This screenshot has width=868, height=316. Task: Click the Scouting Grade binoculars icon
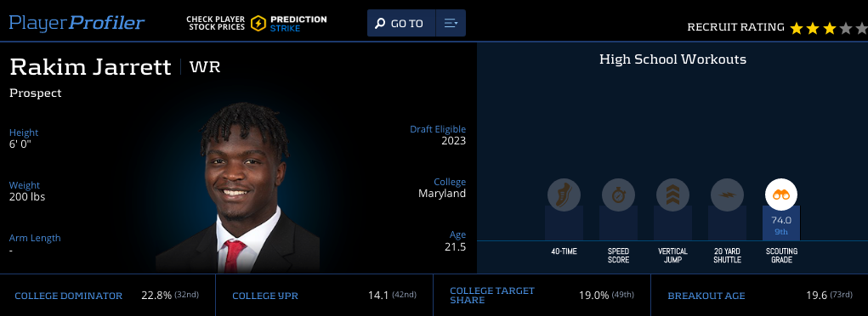point(781,195)
